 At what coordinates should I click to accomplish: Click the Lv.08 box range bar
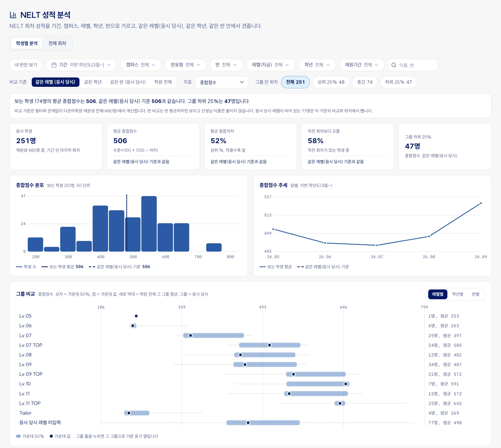point(265,355)
